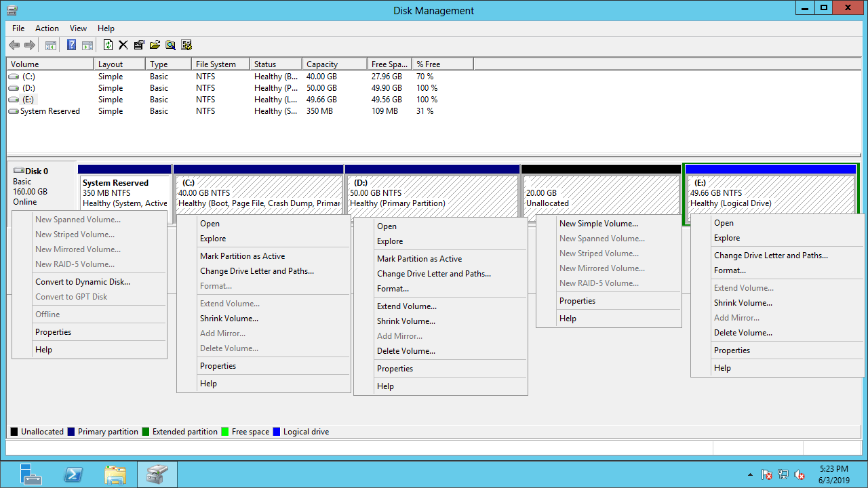
Task: Select the System Reserved row in the volume list
Action: pos(50,111)
